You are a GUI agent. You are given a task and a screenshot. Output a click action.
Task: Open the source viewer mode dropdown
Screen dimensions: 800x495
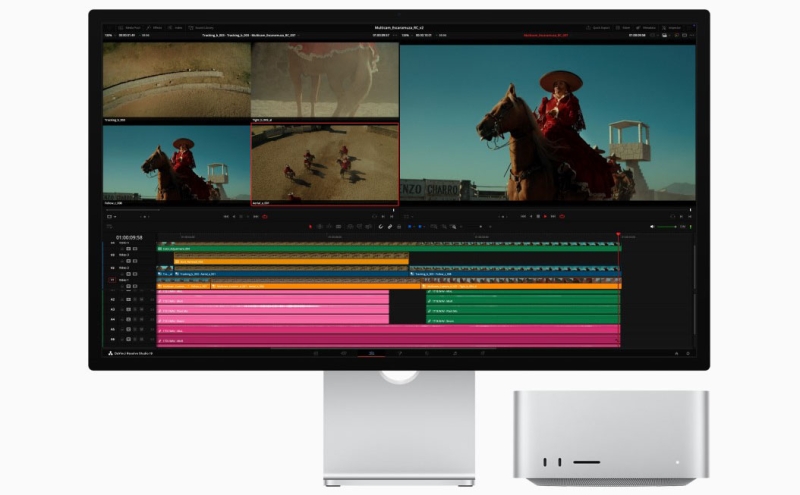point(111,217)
